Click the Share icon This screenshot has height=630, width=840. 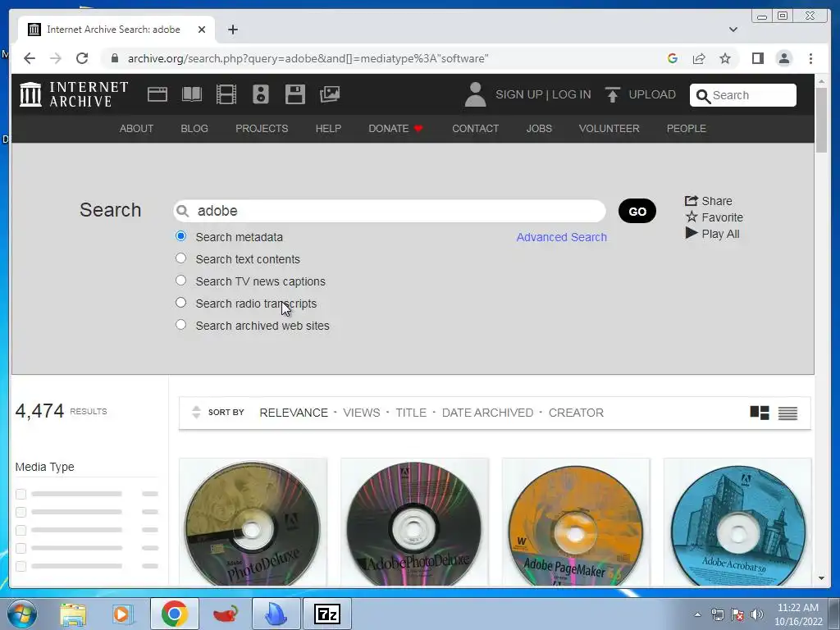[692, 201]
